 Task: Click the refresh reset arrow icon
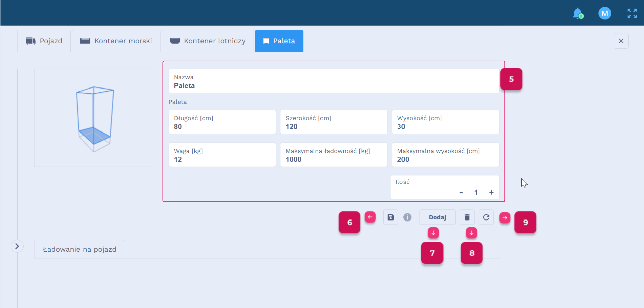click(x=486, y=217)
